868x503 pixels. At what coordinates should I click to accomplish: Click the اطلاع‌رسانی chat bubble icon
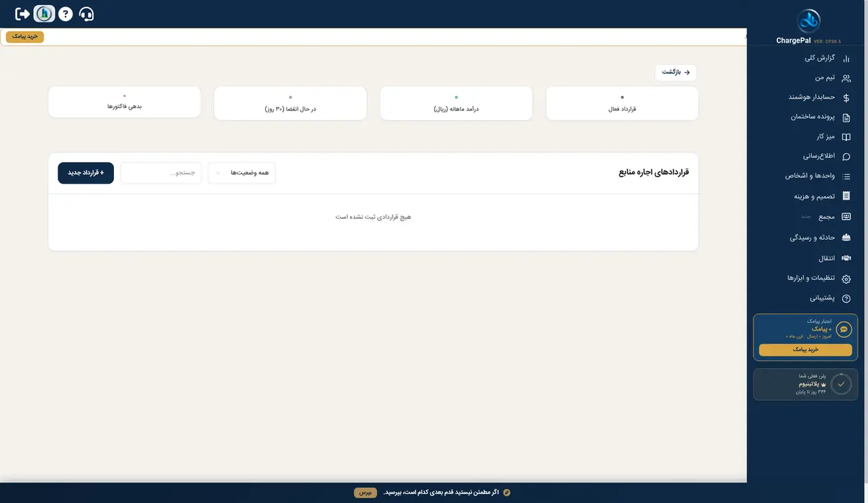(x=846, y=157)
